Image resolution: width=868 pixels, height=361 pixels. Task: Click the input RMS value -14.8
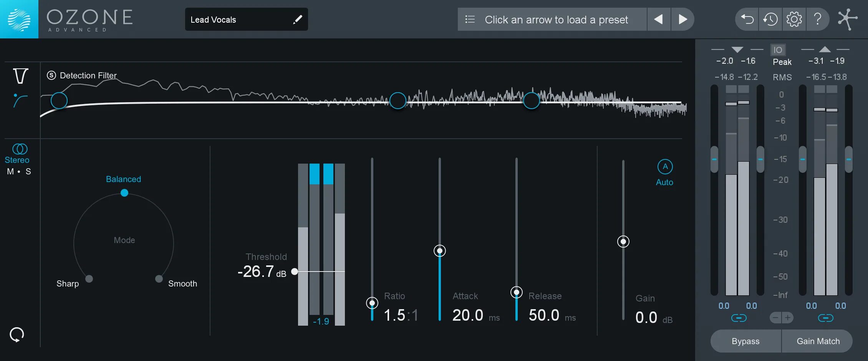[724, 77]
